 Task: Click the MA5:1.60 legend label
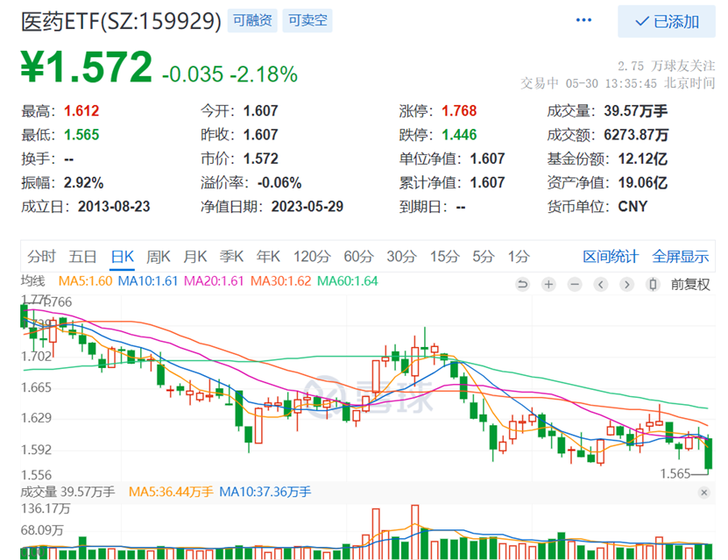(86, 281)
